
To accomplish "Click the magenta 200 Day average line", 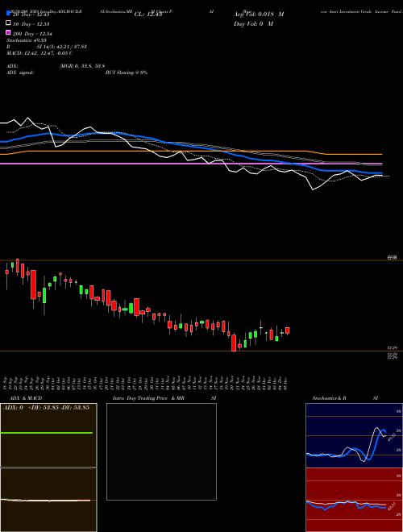I will coord(191,164).
